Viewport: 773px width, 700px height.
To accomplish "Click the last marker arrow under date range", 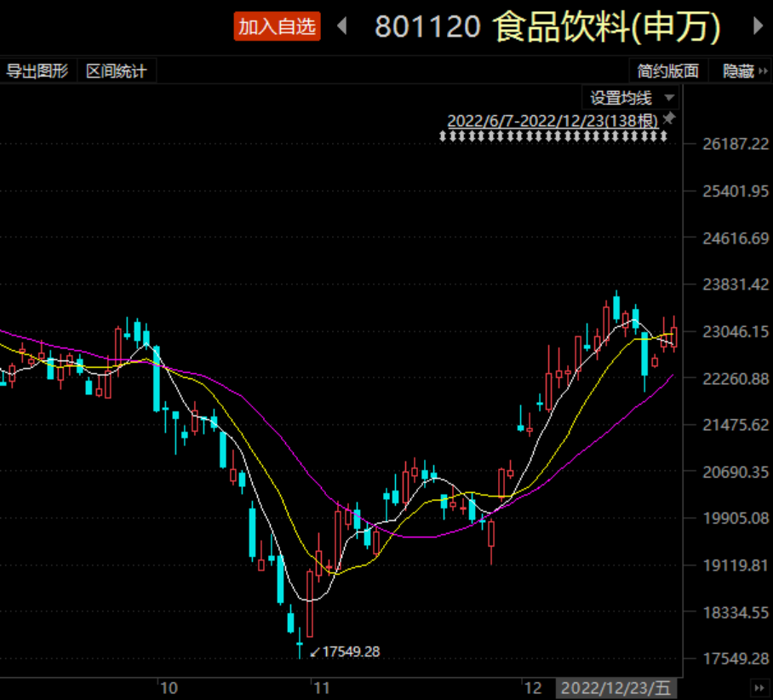I will tap(663, 135).
